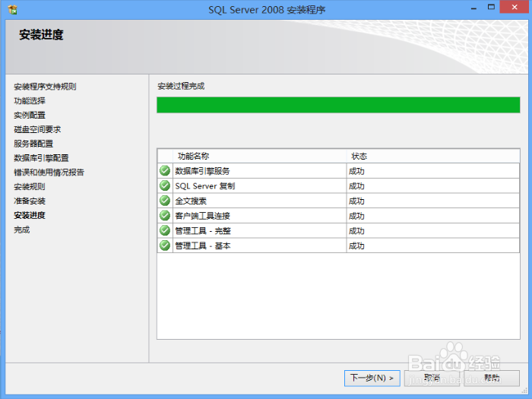Click the SQL Server setup title bar icon
Image resolution: width=532 pixels, height=399 pixels.
tap(13, 9)
